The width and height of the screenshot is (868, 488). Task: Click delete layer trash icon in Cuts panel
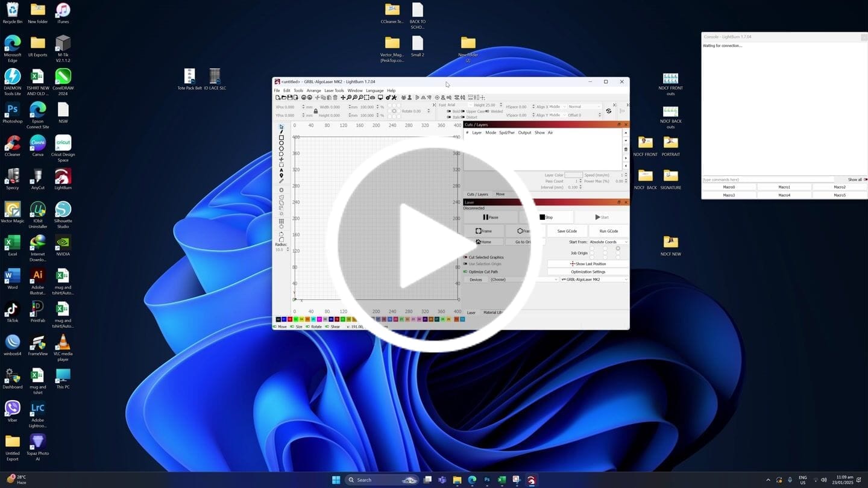pyautogui.click(x=626, y=149)
